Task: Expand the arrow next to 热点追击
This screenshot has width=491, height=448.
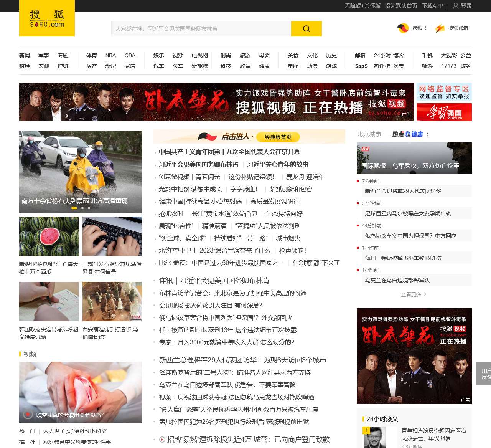Action: point(428,134)
